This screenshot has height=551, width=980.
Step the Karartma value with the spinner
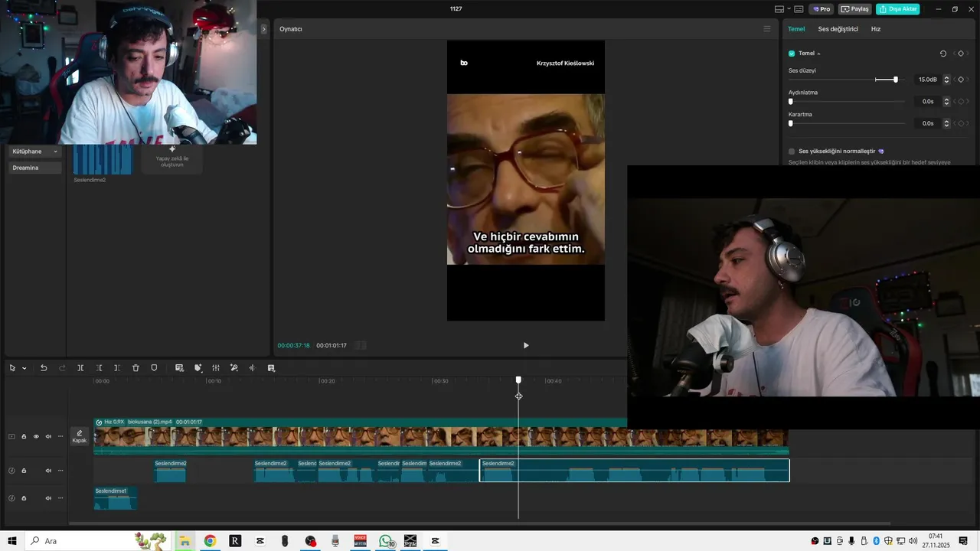pos(946,123)
